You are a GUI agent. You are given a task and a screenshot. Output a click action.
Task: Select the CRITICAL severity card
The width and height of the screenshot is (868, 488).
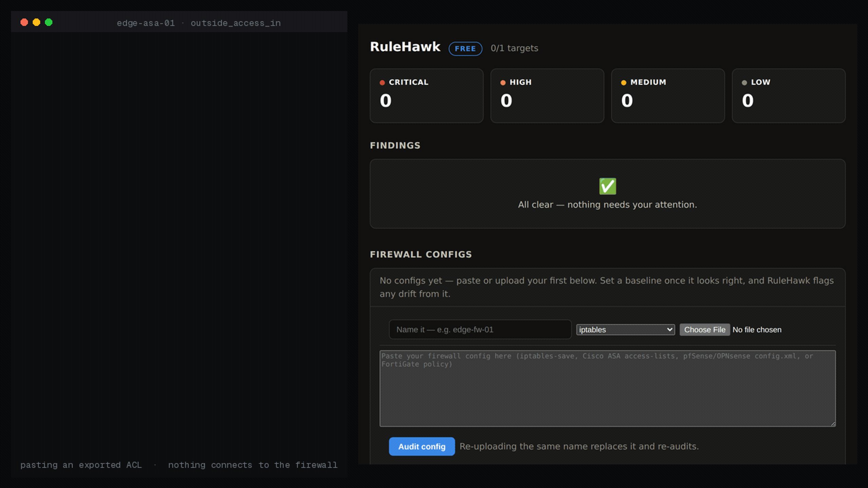[x=427, y=96]
